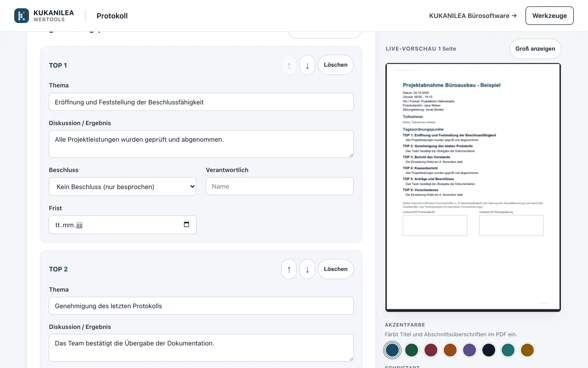The width and height of the screenshot is (588, 368).
Task: Focus the Frist date field
Action: point(123,224)
